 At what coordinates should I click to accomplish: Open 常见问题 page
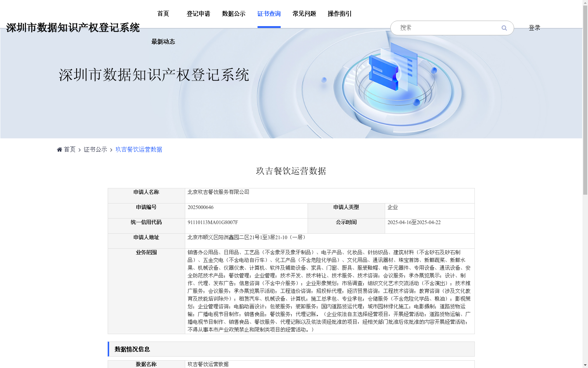(304, 14)
